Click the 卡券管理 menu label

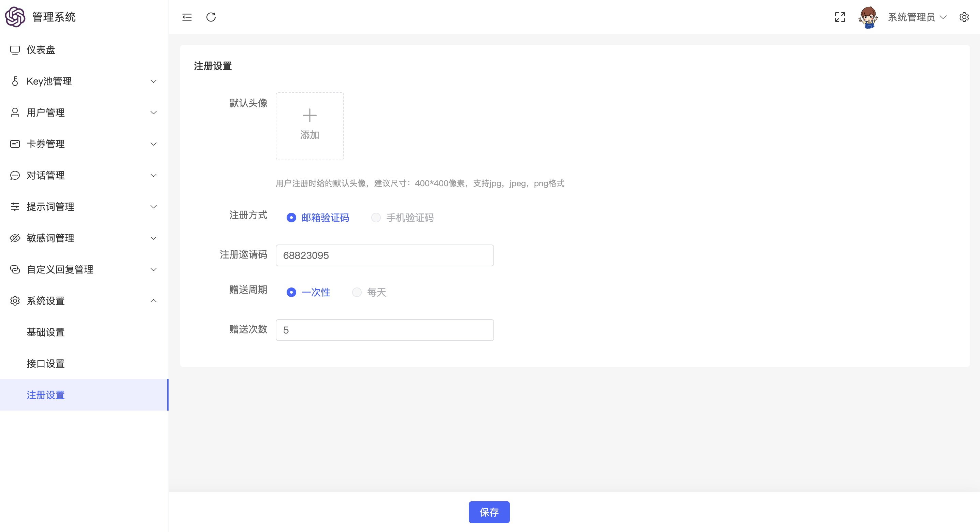[x=46, y=144]
